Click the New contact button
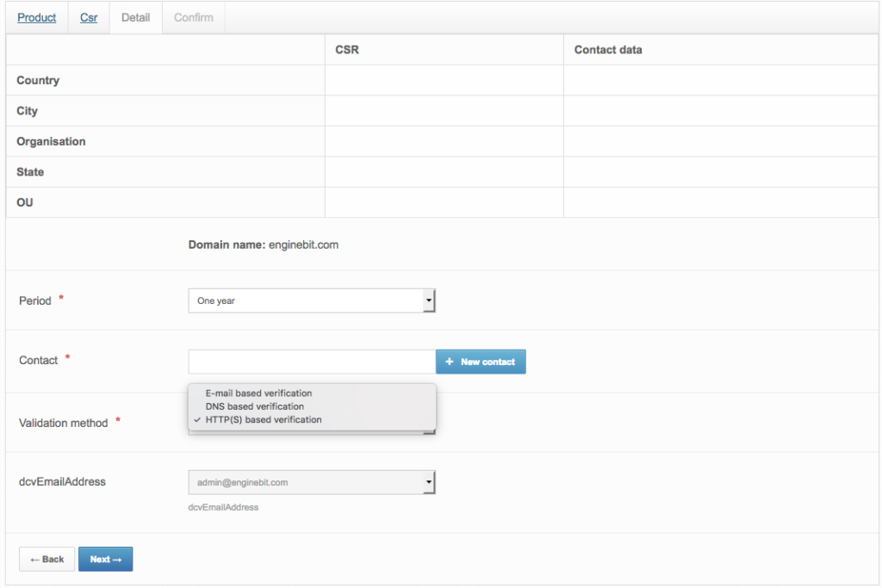This screenshot has width=882, height=588. pyautogui.click(x=481, y=362)
